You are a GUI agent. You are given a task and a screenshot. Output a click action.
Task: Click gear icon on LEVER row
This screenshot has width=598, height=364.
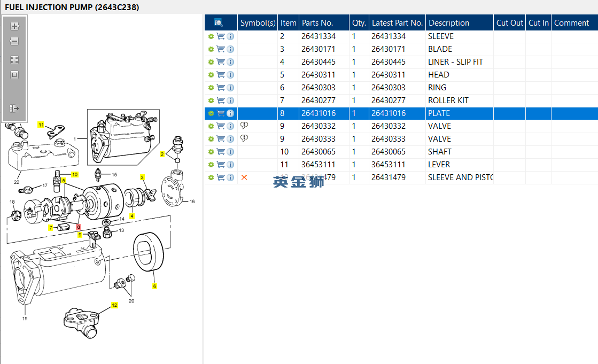point(211,165)
